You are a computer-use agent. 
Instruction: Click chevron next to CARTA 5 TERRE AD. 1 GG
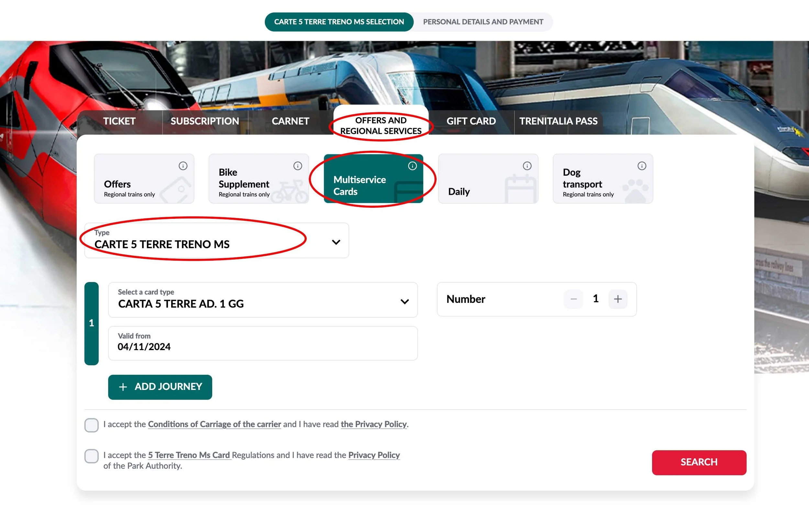[x=404, y=302]
